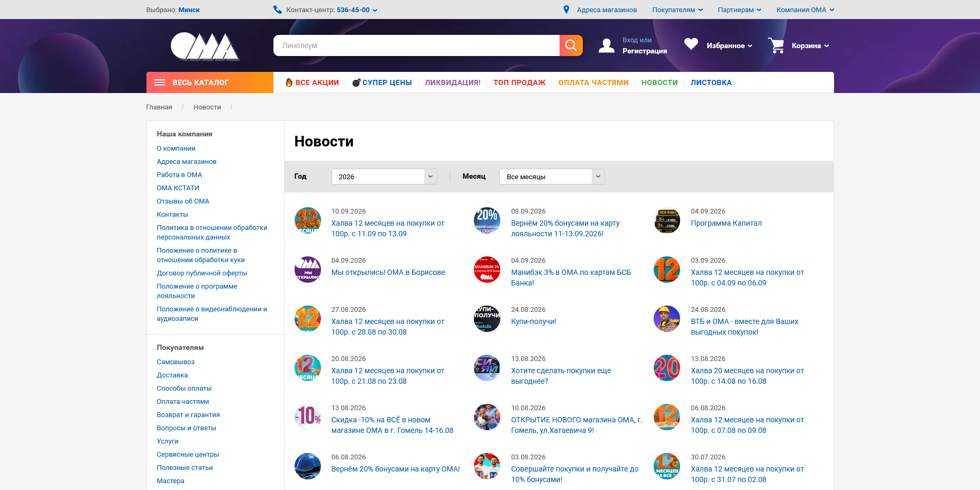980x490 pixels.
Task: Open the 20% bonus thumbnail dated 08.09.2026
Action: point(487,220)
